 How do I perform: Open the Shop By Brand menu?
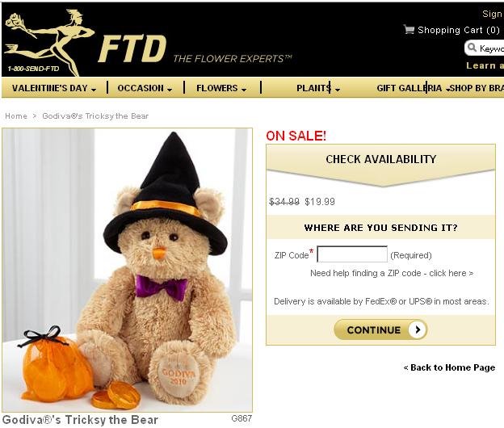click(477, 88)
